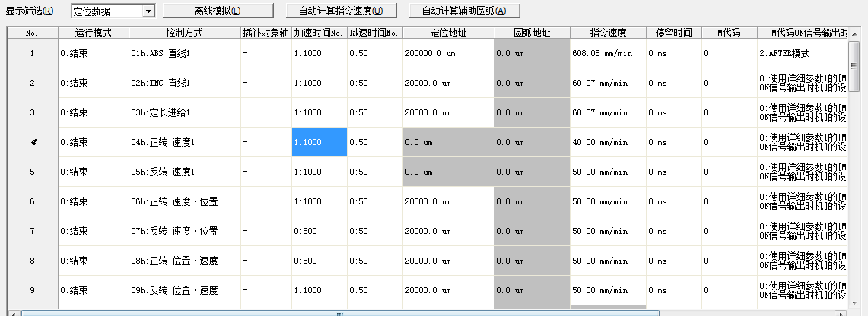This screenshot has width=868, height=316.
Task: Click the 离线模拟(L) button
Action: (x=218, y=11)
